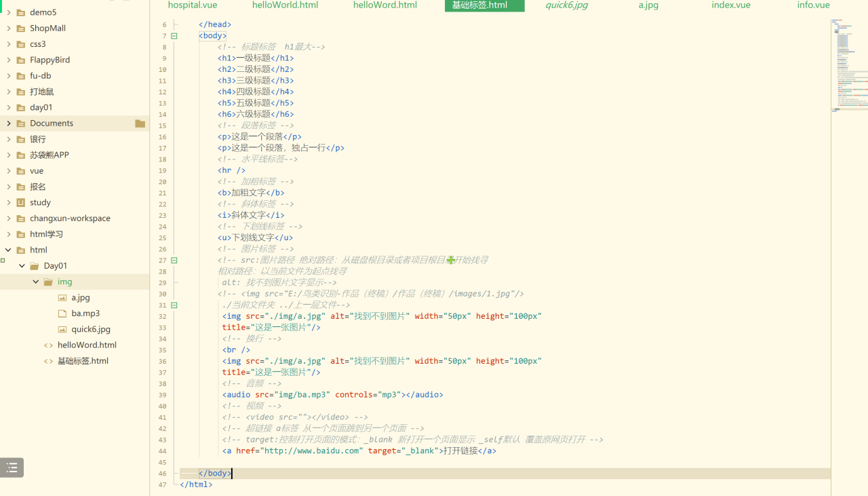The width and height of the screenshot is (868, 496).
Task: Expand the demo5 project folder
Action: click(x=8, y=12)
